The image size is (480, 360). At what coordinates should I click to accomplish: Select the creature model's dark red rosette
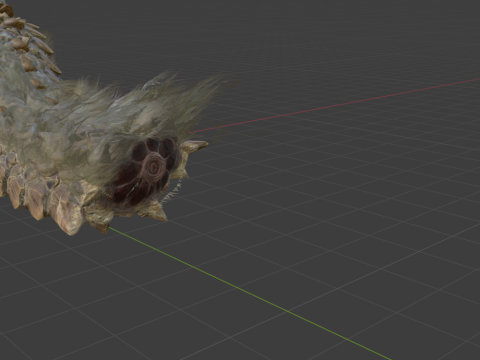pos(148,171)
